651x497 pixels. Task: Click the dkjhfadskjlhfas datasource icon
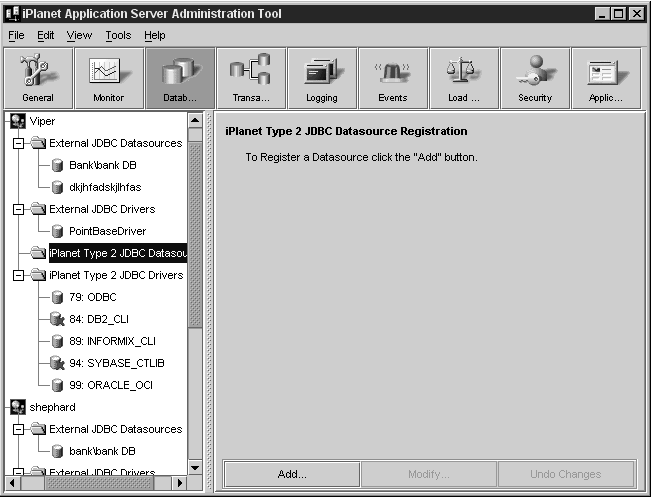(57, 187)
